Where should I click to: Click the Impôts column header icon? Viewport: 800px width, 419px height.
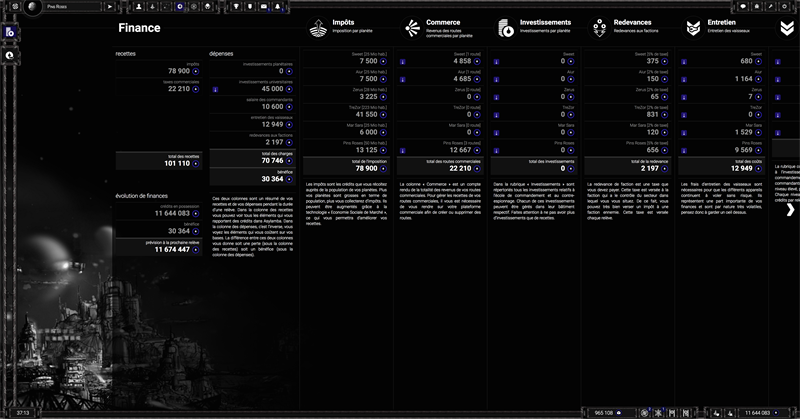pos(319,29)
